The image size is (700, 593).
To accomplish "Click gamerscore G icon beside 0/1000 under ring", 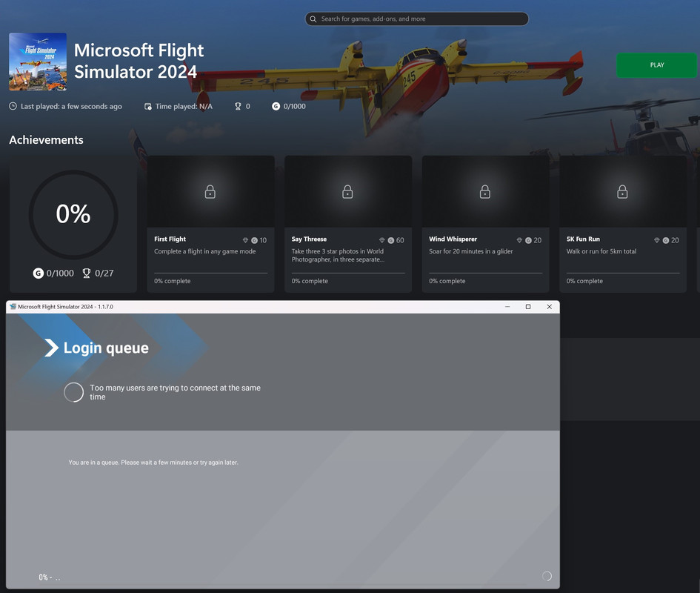I will point(39,273).
